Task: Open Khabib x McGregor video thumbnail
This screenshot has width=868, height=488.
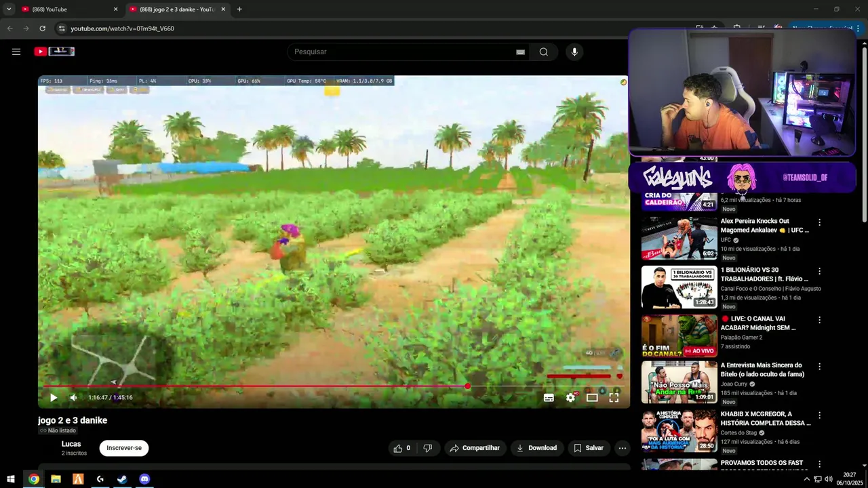Action: coord(679,431)
